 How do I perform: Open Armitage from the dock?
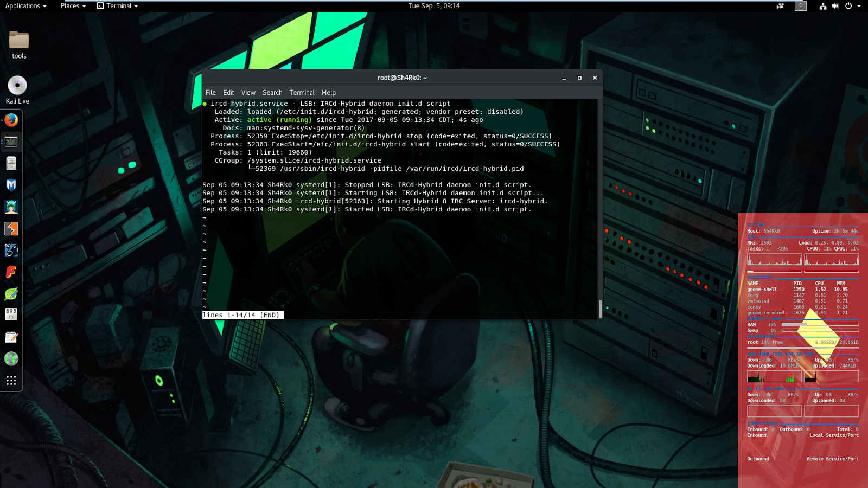click(11, 207)
